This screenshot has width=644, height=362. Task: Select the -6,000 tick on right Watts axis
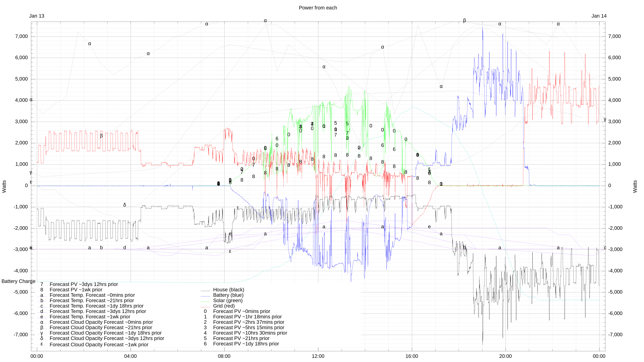click(615, 313)
